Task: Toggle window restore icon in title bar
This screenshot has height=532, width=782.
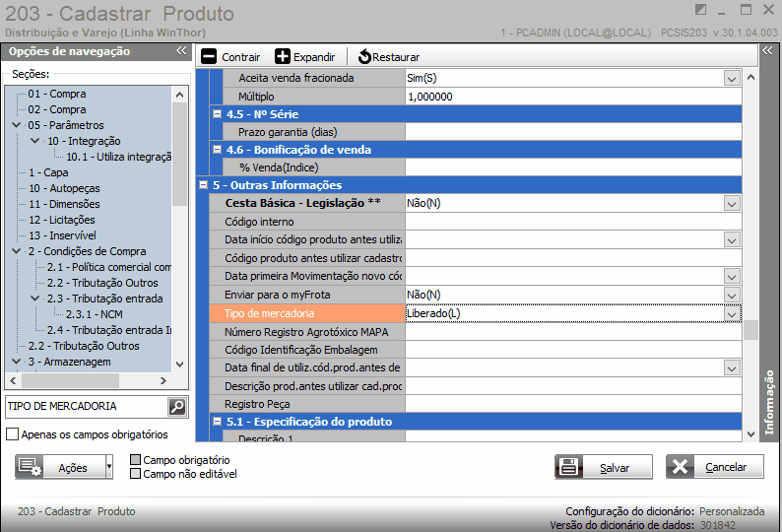Action: (x=700, y=10)
